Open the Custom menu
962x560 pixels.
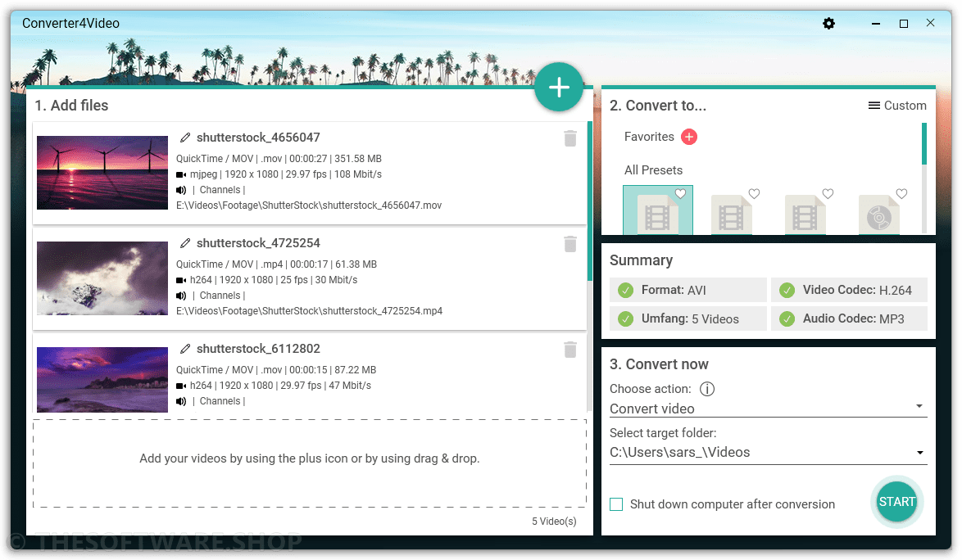897,106
